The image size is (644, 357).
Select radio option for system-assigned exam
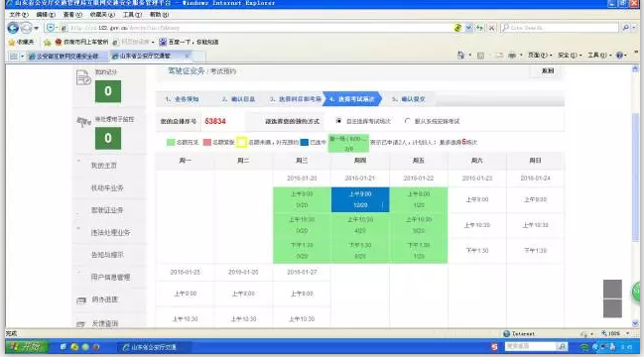[x=407, y=121]
